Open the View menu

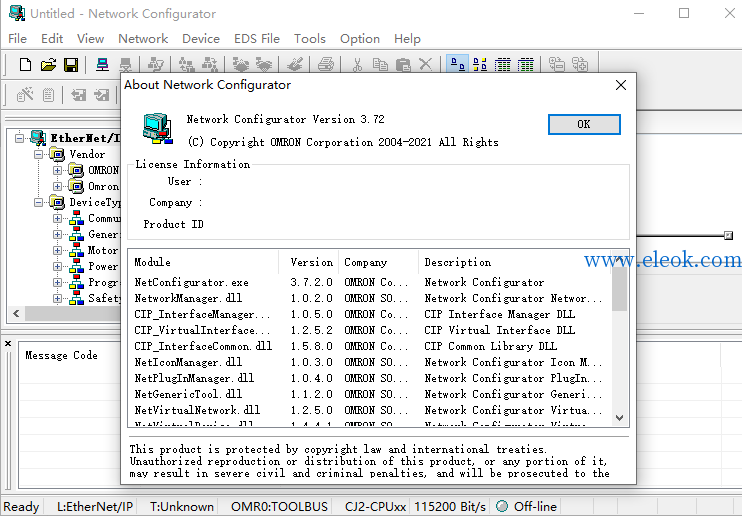[x=90, y=39]
